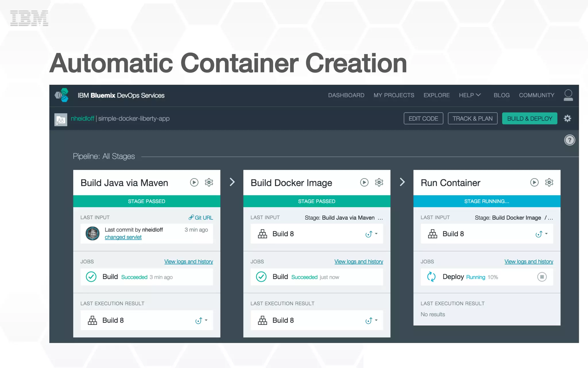The image size is (588, 368).
Task: Click the project thumbnail next to nheidloff
Action: pyautogui.click(x=61, y=119)
